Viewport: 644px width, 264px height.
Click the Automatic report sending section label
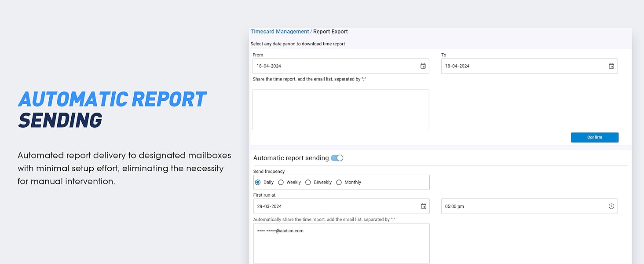[291, 158]
